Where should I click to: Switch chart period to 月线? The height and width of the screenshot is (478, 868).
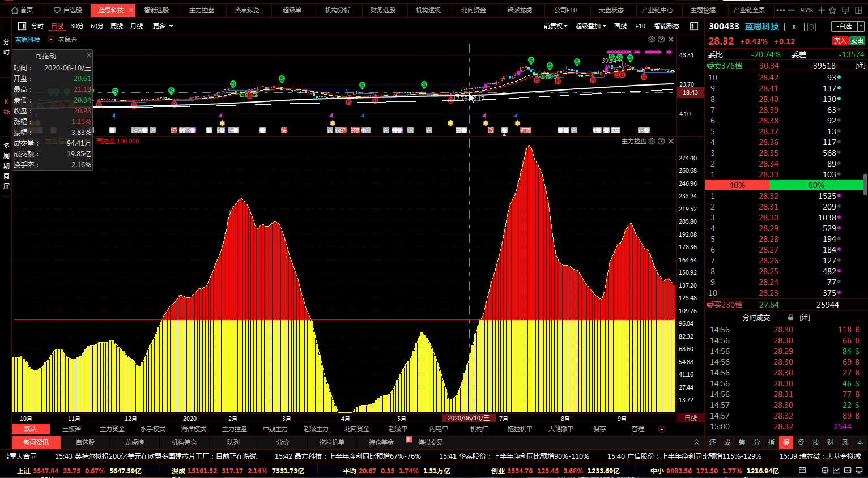(137, 26)
